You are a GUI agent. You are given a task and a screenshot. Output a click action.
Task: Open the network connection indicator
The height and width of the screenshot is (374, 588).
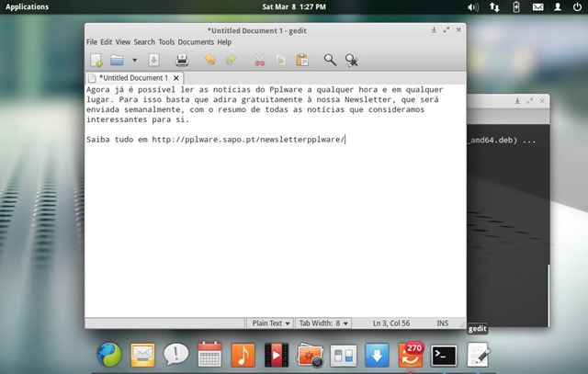(494, 7)
